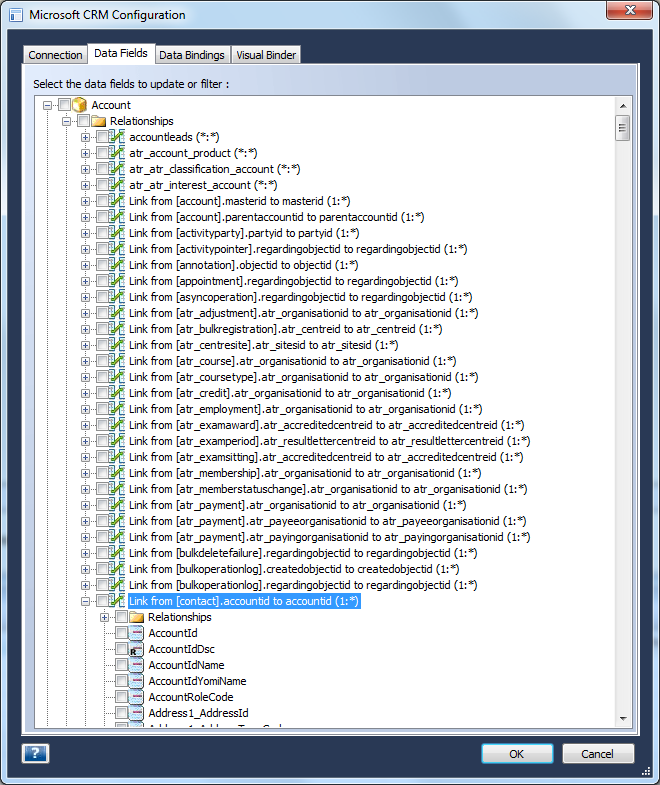Collapse the [contact].accountid link node
This screenshot has width=660, height=785.
coord(86,601)
